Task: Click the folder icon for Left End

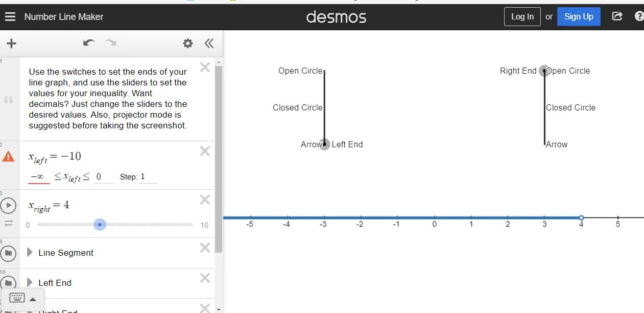Action: 8,283
